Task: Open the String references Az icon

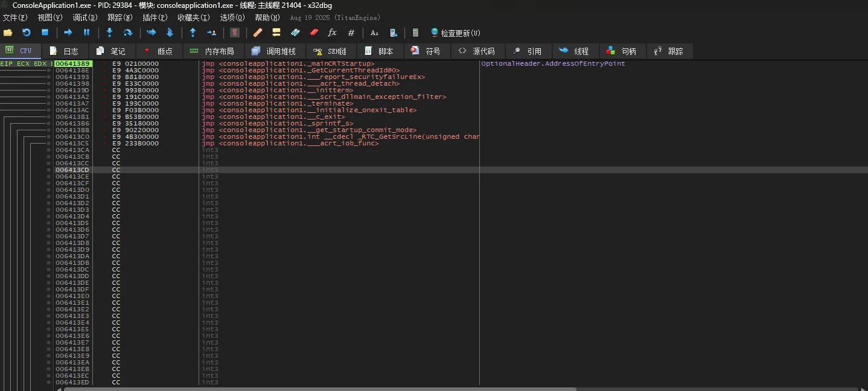Action: 374,33
